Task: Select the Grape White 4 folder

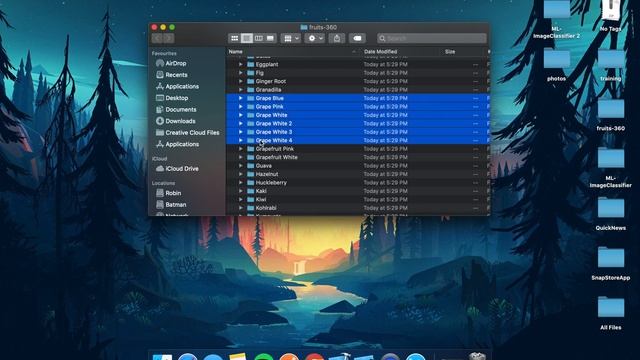Action: coord(358,140)
